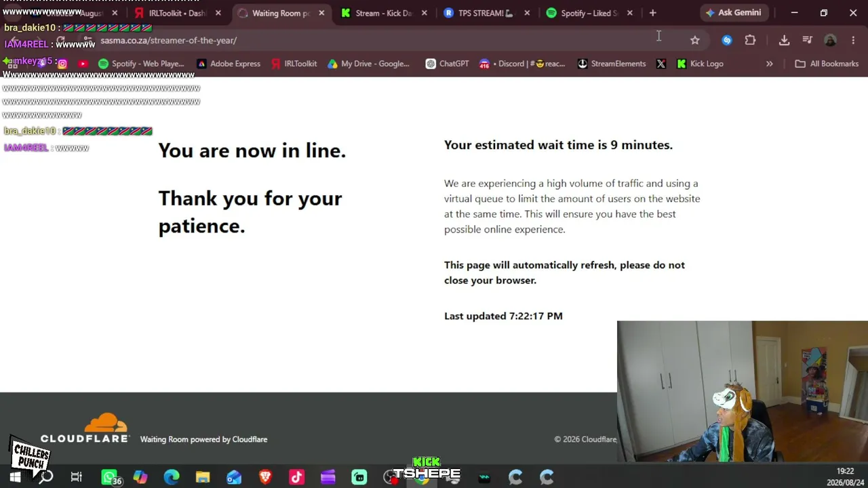Image resolution: width=868 pixels, height=488 pixels.
Task: Close the Stream - Kick tab
Action: [425, 13]
